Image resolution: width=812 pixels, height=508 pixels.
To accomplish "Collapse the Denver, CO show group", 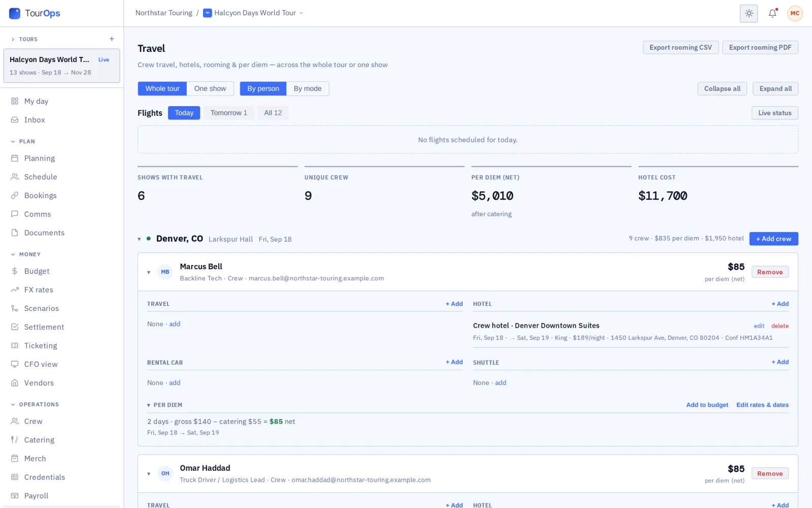I will (139, 239).
